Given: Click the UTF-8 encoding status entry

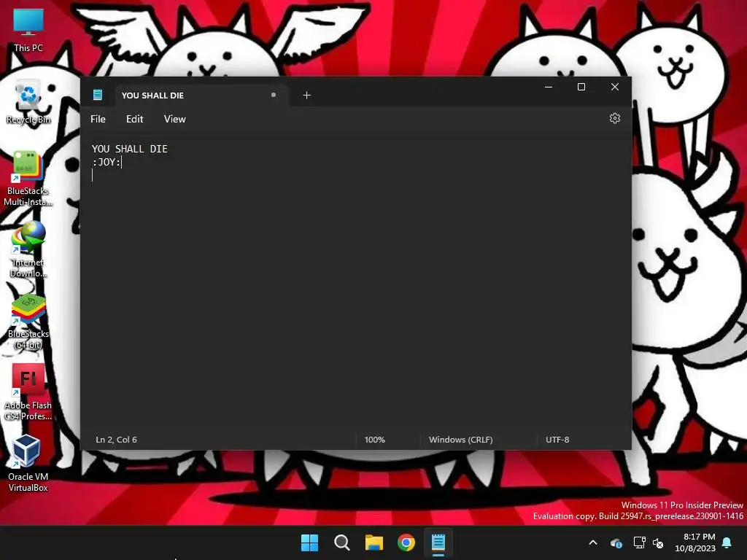Looking at the screenshot, I should 557,440.
